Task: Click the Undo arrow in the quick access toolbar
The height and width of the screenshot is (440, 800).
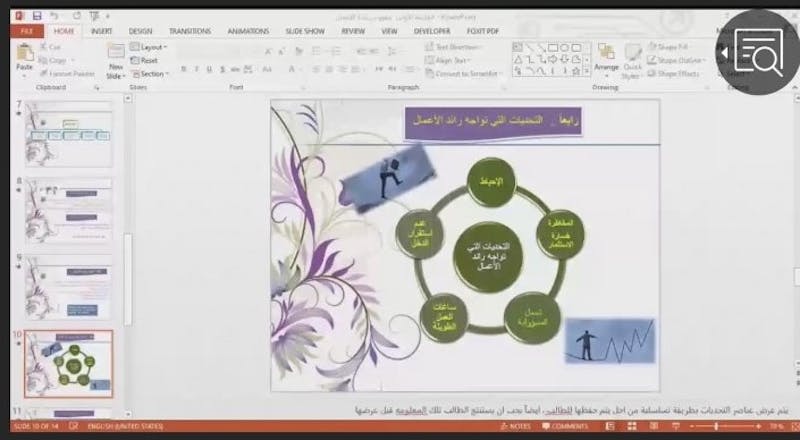Action: pos(55,16)
